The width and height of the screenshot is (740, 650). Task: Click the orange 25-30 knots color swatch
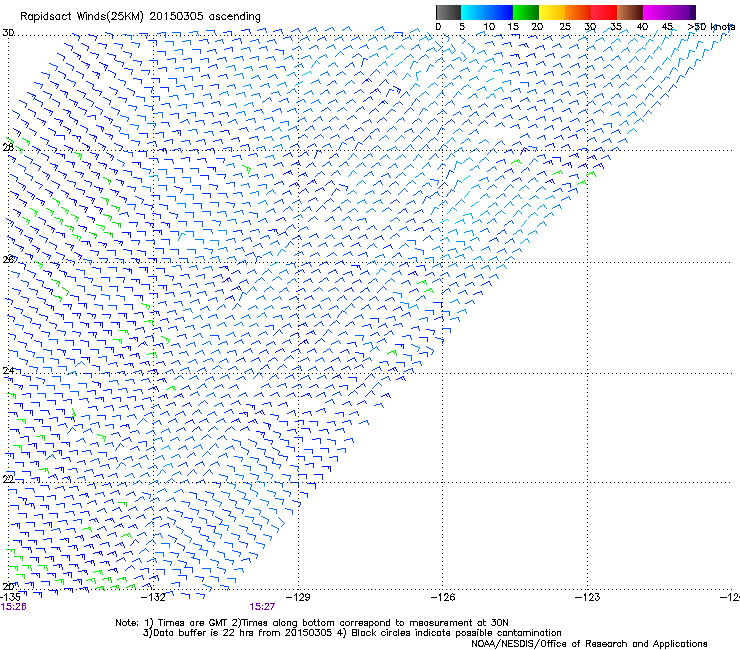point(578,12)
